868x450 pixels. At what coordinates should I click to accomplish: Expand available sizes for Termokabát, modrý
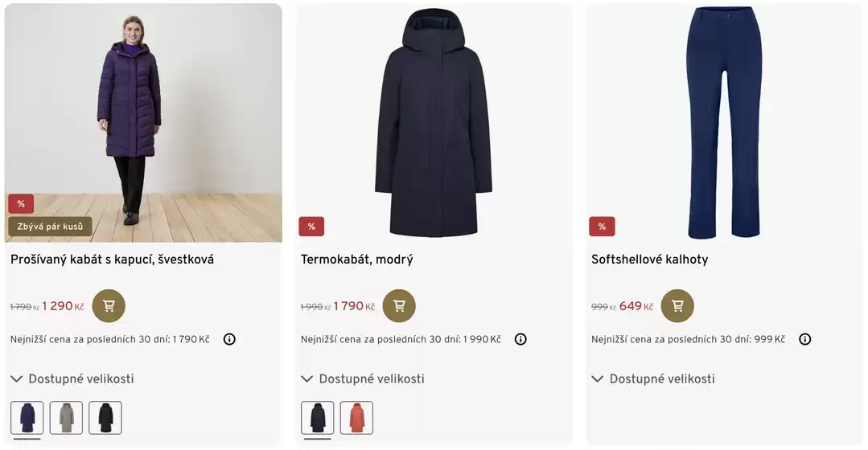pyautogui.click(x=363, y=378)
